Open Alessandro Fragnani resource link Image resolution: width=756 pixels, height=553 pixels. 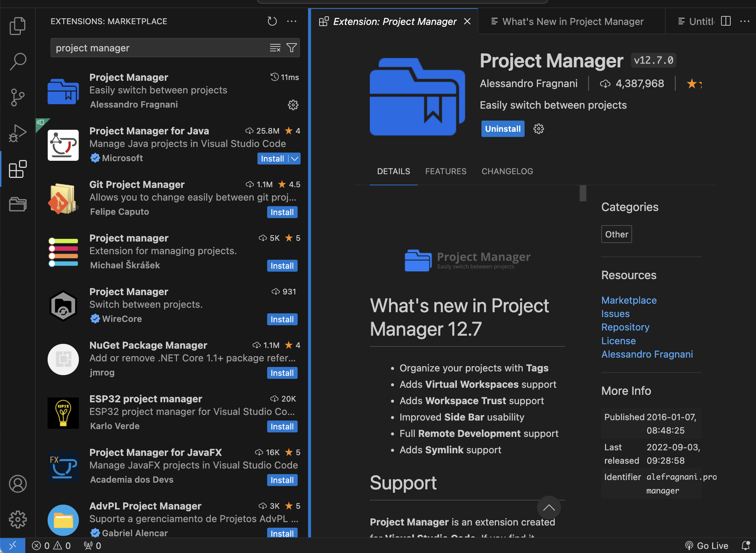pyautogui.click(x=647, y=354)
